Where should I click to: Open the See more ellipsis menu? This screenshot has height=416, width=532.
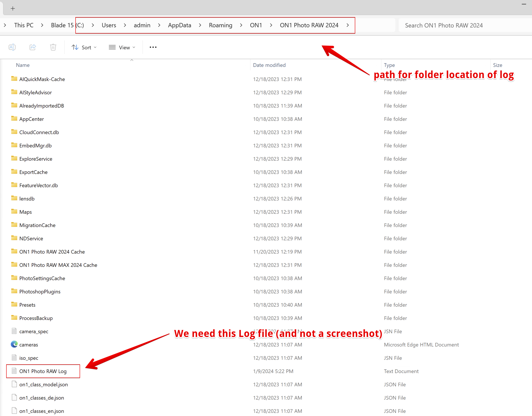[153, 47]
